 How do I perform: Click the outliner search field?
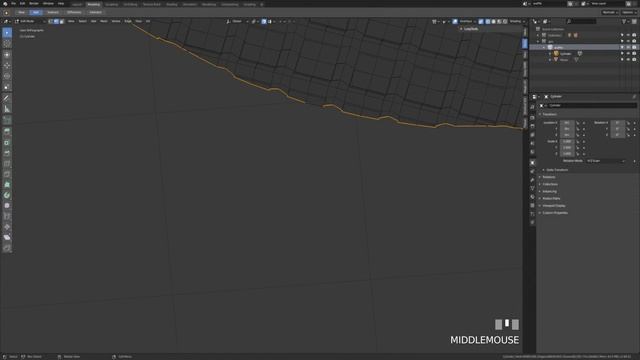pyautogui.click(x=581, y=21)
